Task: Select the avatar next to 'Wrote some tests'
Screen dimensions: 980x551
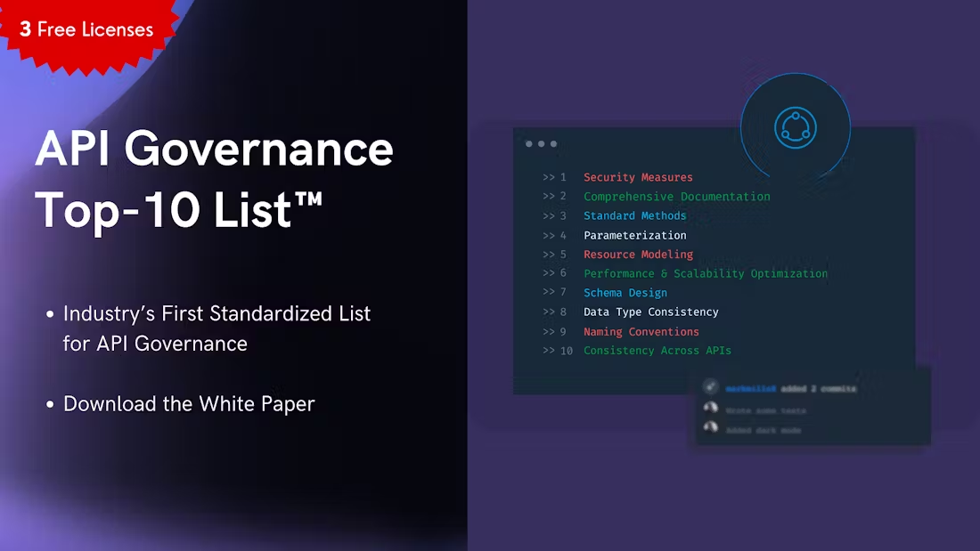Action: point(710,409)
